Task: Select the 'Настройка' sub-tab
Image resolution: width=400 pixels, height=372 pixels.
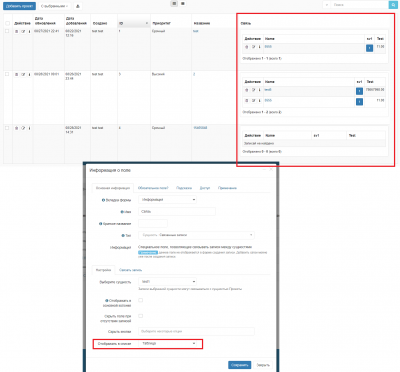Action: click(103, 270)
